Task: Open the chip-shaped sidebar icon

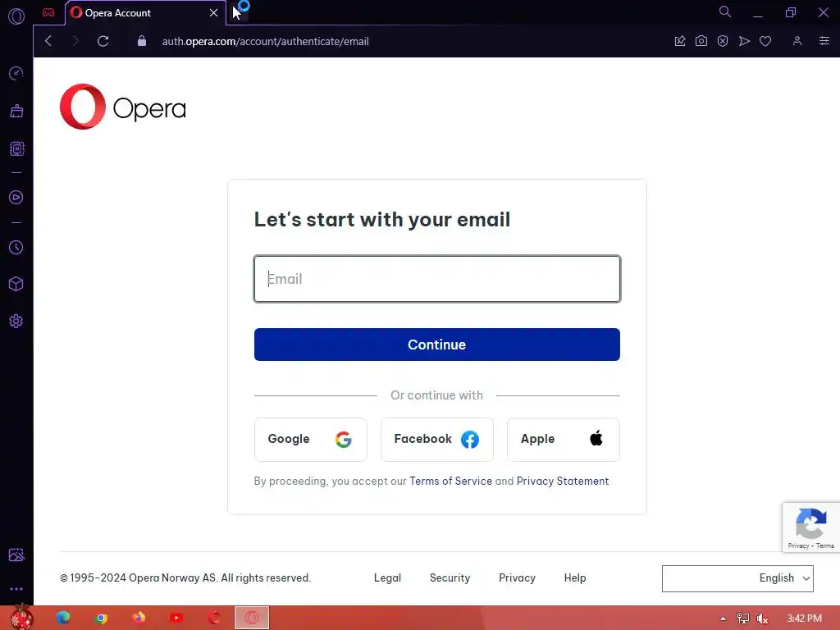Action: [x=16, y=148]
